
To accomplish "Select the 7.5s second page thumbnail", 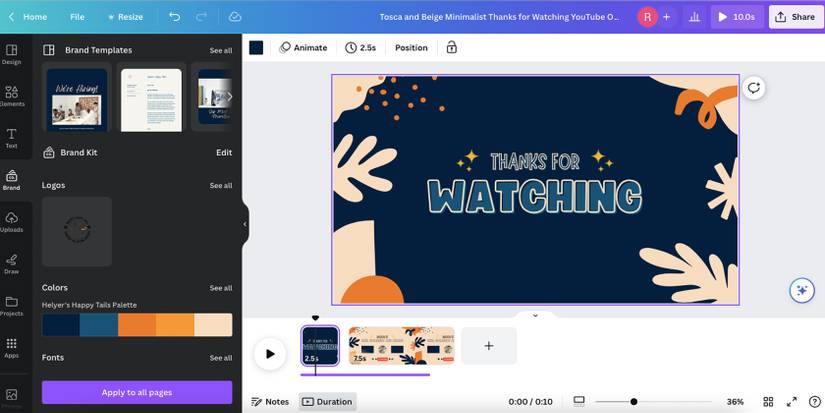I will [401, 346].
